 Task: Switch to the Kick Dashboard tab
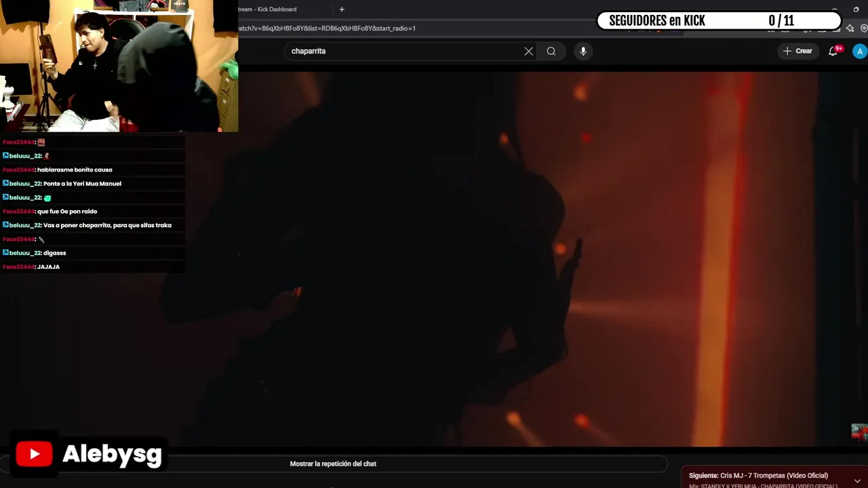coord(268,9)
